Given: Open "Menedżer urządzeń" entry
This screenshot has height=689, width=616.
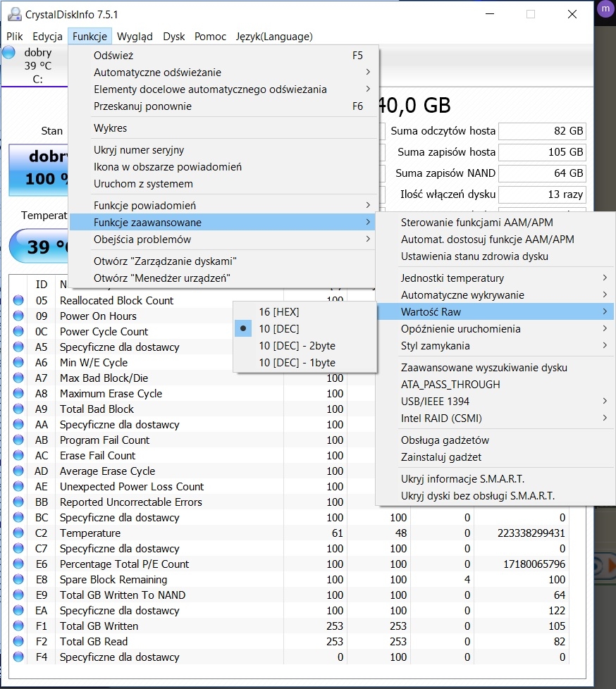Looking at the screenshot, I should click(x=223, y=278).
